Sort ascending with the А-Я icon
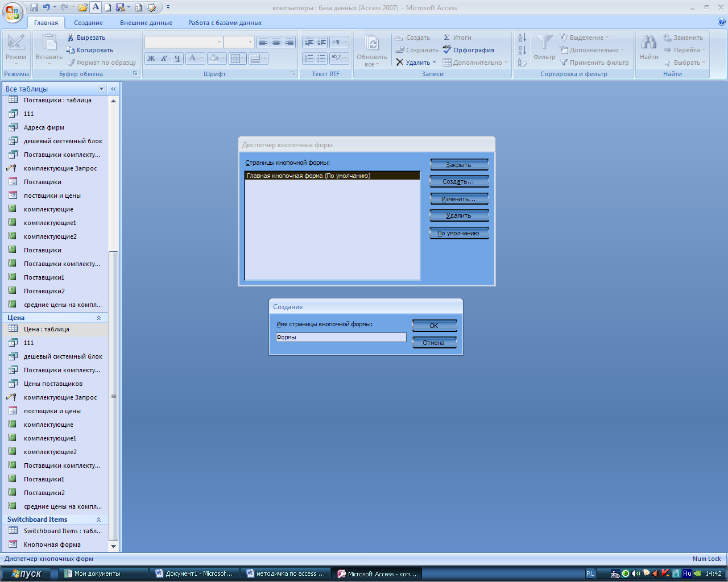Viewport: 728px width, 582px height. [522, 38]
